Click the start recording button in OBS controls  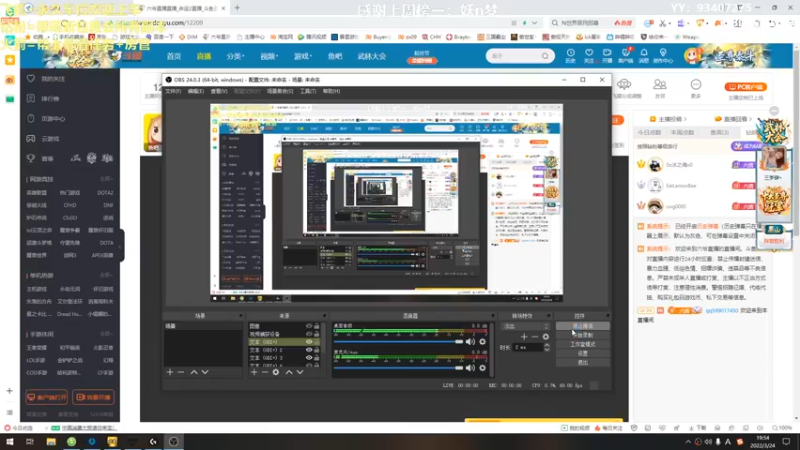click(583, 335)
